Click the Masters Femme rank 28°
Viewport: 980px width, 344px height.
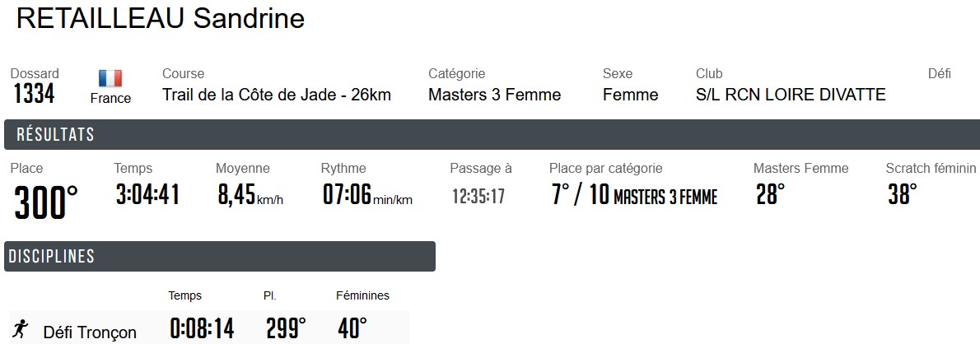click(x=770, y=195)
